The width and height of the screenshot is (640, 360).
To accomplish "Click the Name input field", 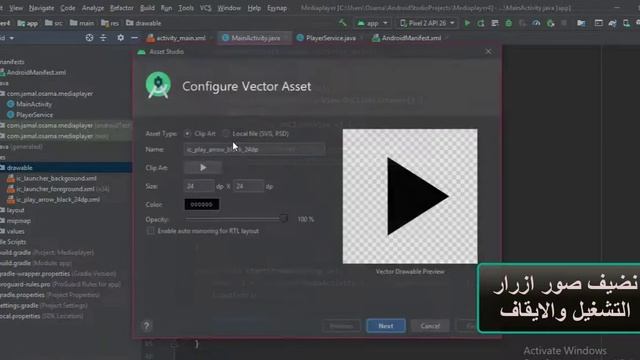I will click(x=254, y=149).
